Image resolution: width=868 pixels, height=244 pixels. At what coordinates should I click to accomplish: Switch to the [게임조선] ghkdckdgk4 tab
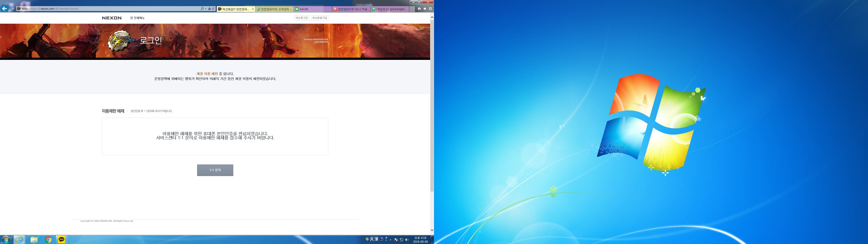coord(390,9)
